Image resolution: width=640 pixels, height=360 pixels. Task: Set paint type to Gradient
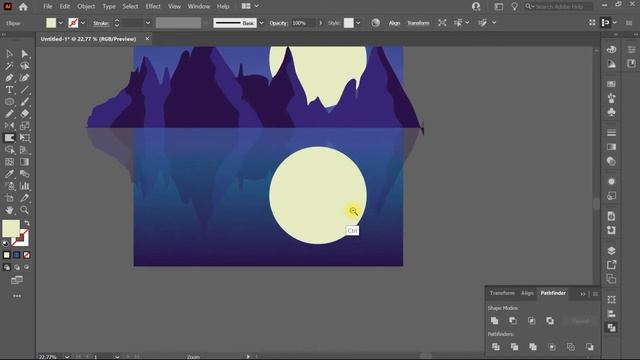tap(17, 255)
